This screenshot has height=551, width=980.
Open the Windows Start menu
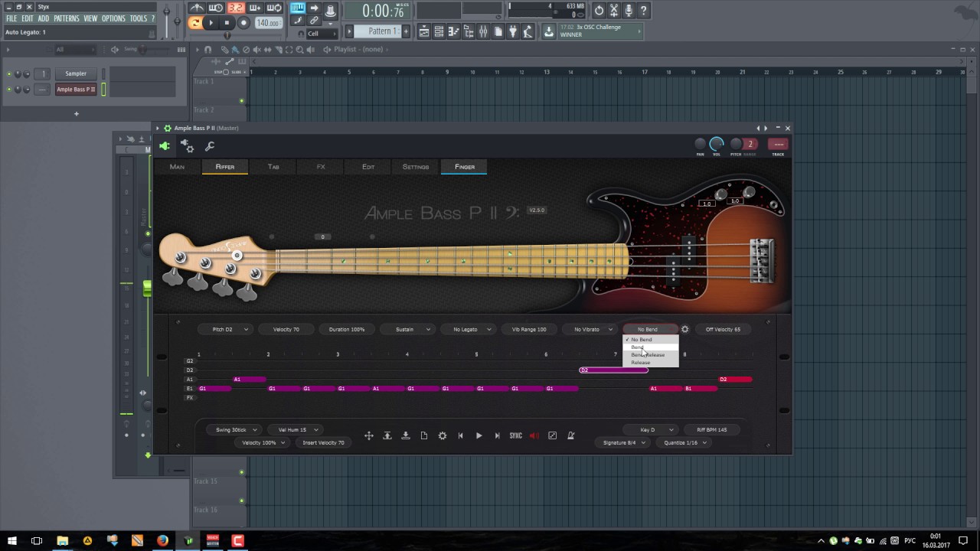[x=12, y=541]
